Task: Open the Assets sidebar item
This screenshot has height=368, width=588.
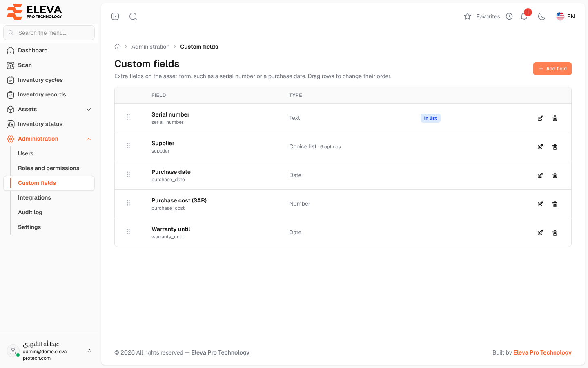Action: 49,110
